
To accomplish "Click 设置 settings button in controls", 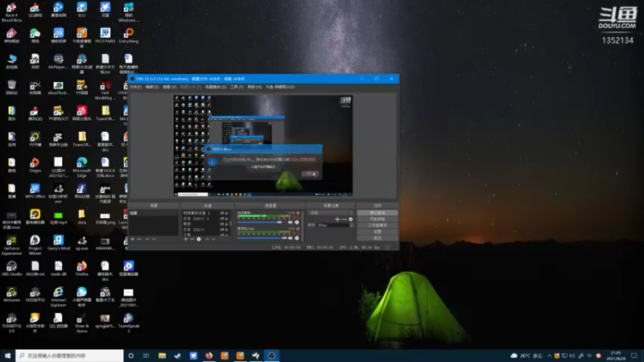I will (x=377, y=232).
